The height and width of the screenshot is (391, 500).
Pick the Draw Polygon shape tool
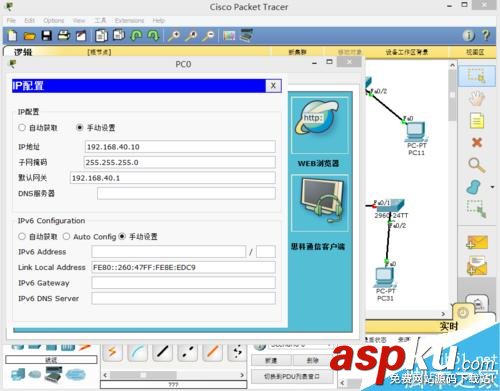click(x=474, y=187)
